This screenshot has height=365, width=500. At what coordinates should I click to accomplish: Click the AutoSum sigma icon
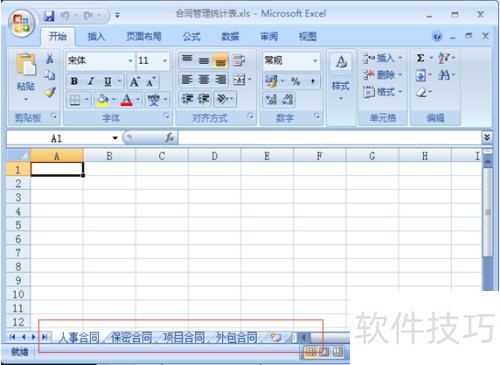[421, 58]
